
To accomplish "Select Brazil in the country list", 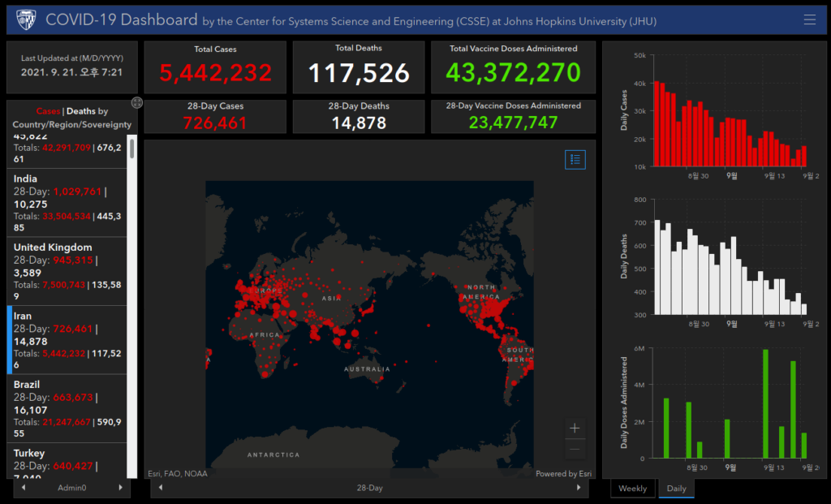I will [67, 408].
